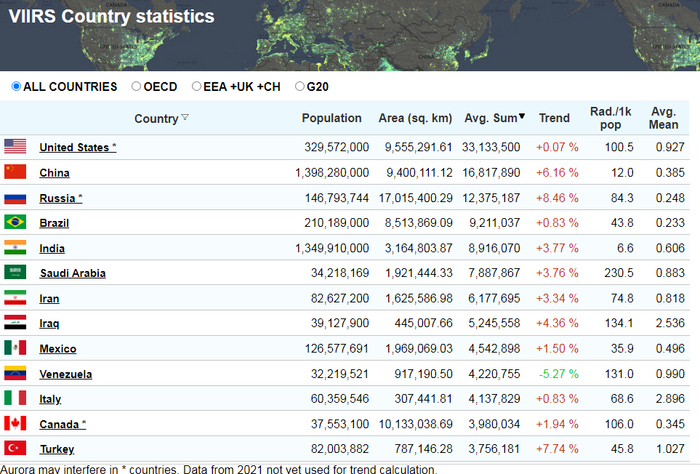Image resolution: width=700 pixels, height=474 pixels.
Task: Click the Iran flag icon
Action: pyautogui.click(x=15, y=298)
